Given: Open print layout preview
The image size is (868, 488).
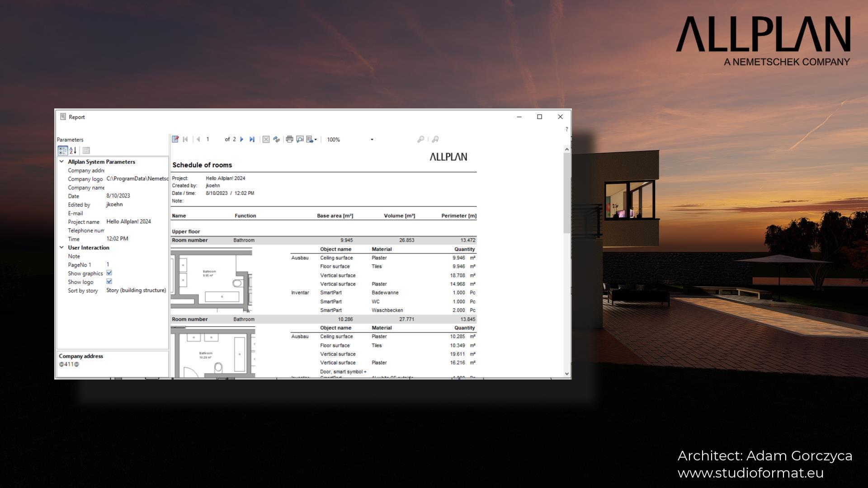Looking at the screenshot, I should pyautogui.click(x=300, y=139).
